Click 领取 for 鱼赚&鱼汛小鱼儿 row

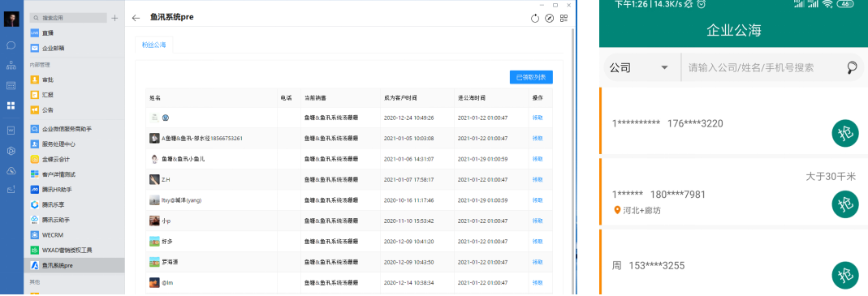[x=537, y=159]
